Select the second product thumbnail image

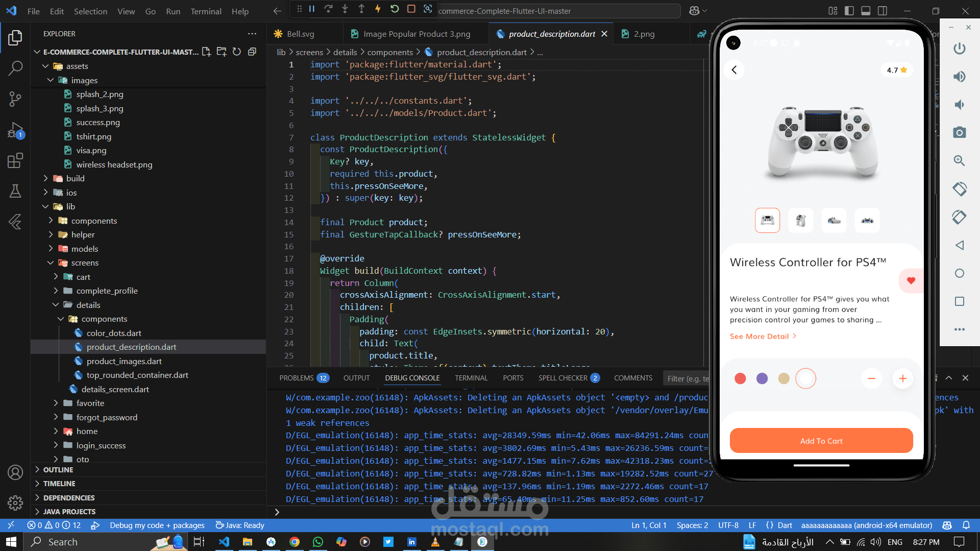click(x=801, y=221)
